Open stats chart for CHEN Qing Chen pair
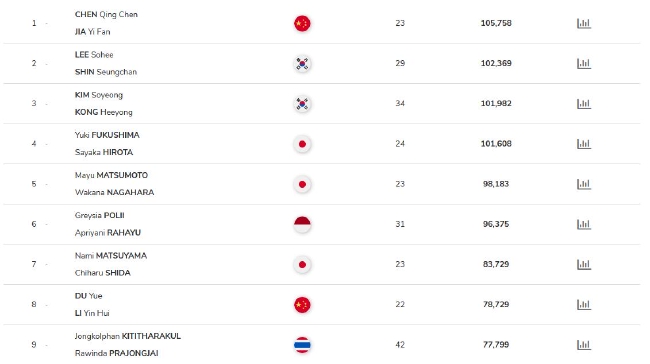The image size is (650, 364). click(x=584, y=23)
